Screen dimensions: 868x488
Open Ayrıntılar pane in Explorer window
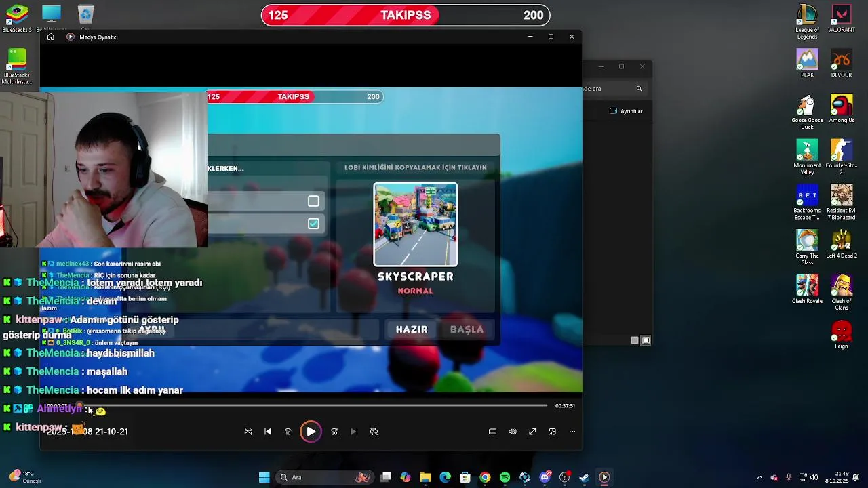click(x=626, y=111)
